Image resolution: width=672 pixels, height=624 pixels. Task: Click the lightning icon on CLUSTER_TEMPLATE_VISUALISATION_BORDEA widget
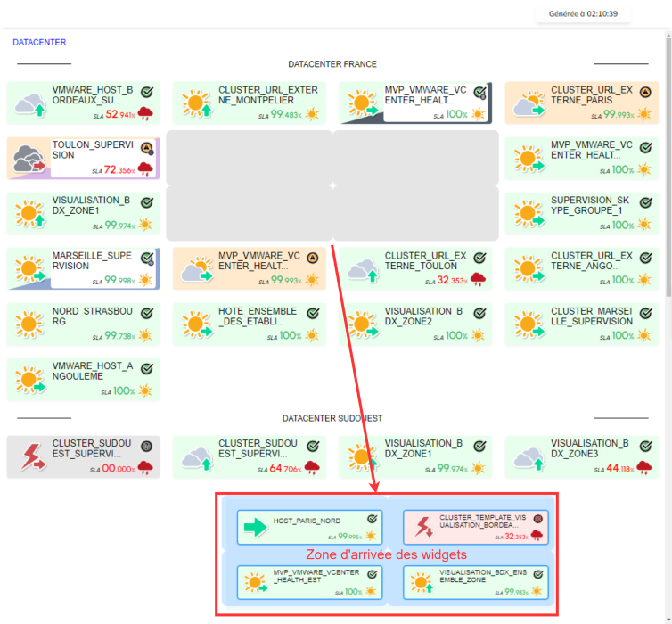(422, 528)
